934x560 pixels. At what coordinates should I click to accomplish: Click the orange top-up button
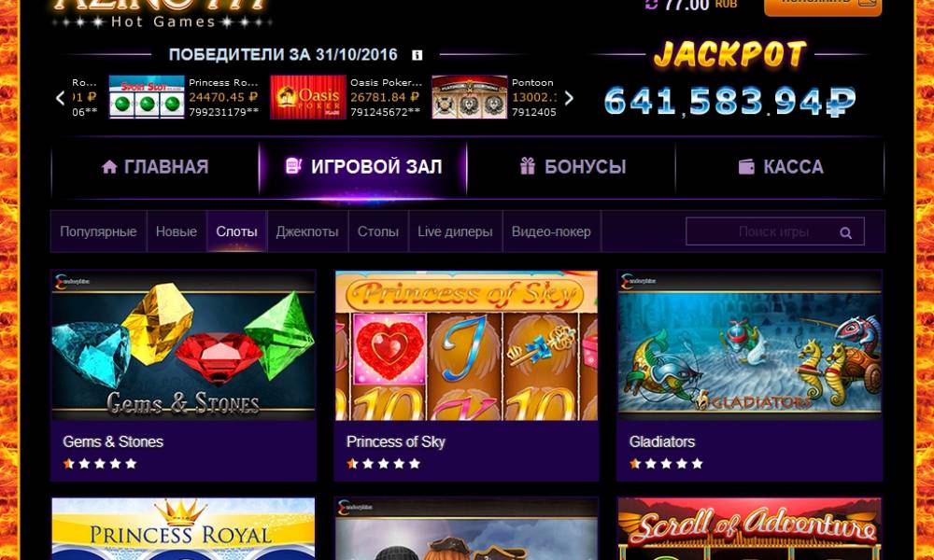click(823, 6)
